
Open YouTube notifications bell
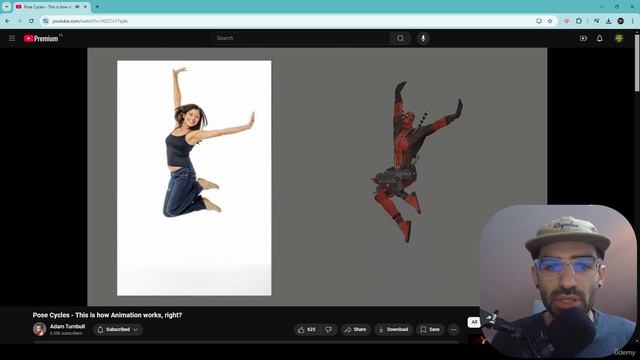click(x=600, y=38)
